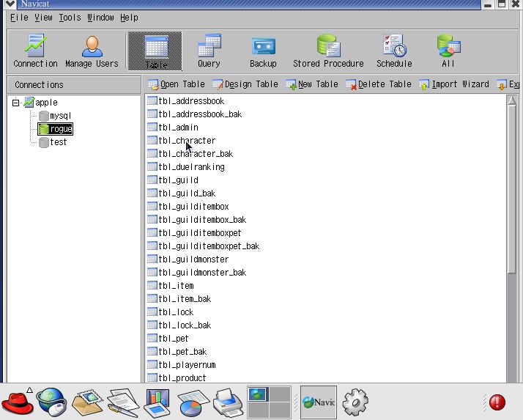This screenshot has width=523, height=420.
Task: Click the Connections panel header
Action: point(74,85)
